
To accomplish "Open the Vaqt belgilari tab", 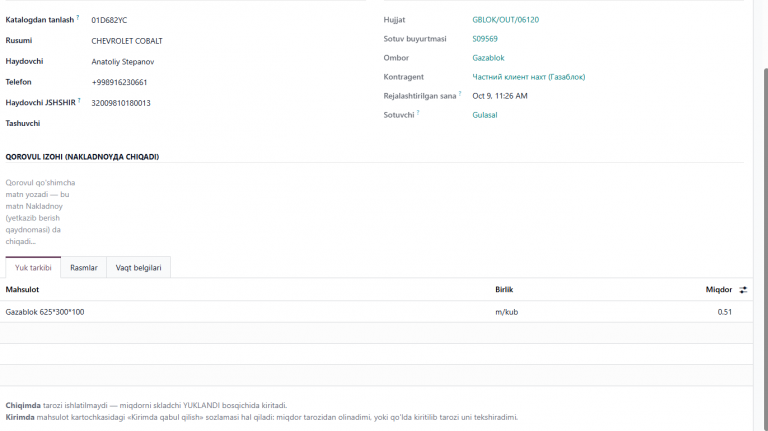I will click(138, 267).
